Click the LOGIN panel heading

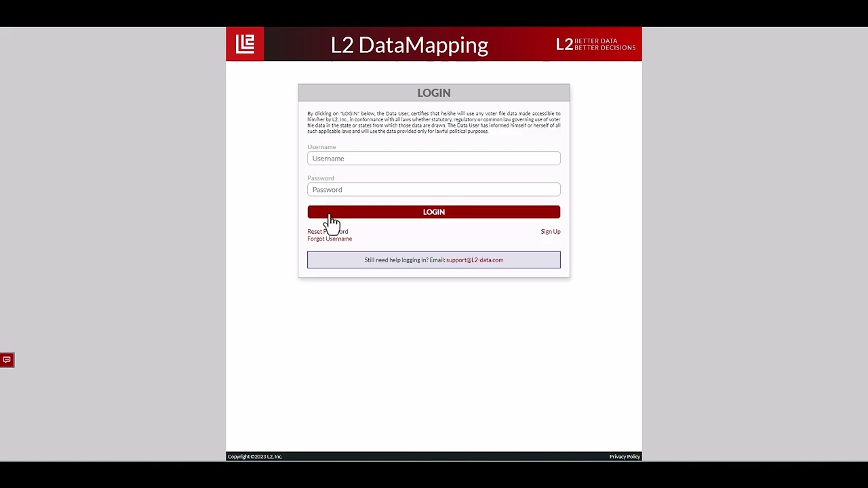(434, 93)
